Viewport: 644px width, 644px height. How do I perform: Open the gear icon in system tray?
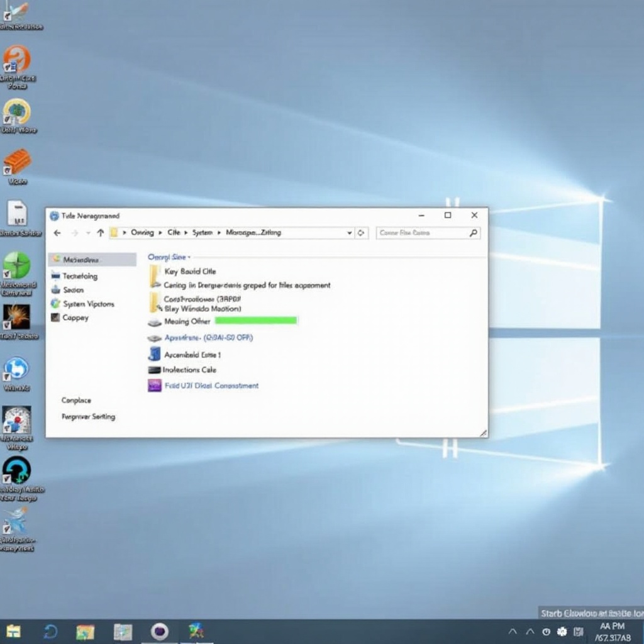tap(562, 631)
